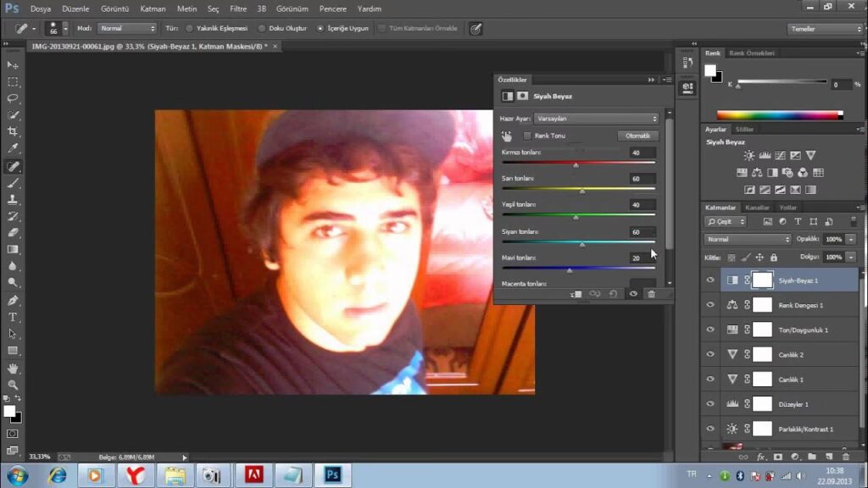Open the Hazır Ayar preset dropdown
Viewport: 868px width, 488px height.
tap(596, 119)
